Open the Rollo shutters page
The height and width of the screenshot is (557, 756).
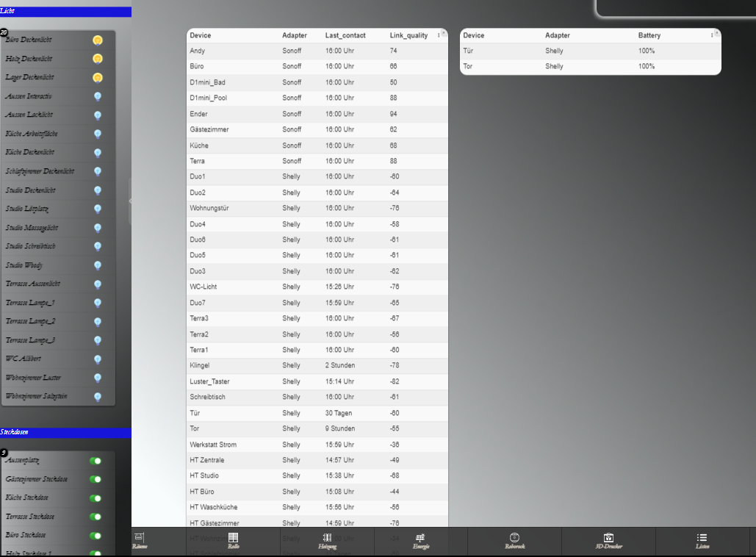(x=233, y=540)
